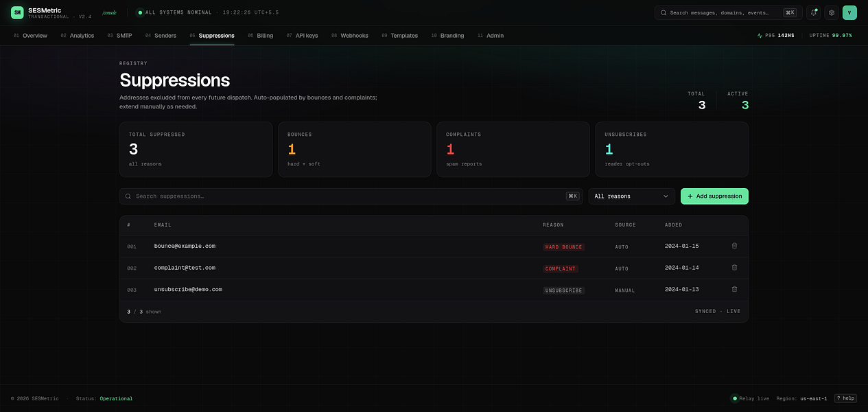Screen dimensions: 868x412
Task: Click the SYNCED · LIVE status text
Action: tap(718, 312)
